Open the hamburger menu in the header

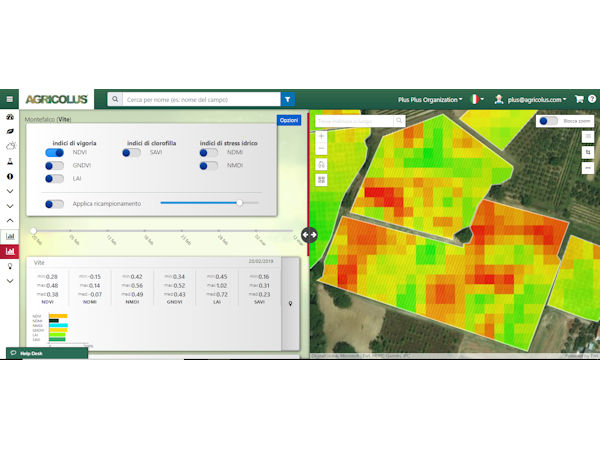(10, 99)
